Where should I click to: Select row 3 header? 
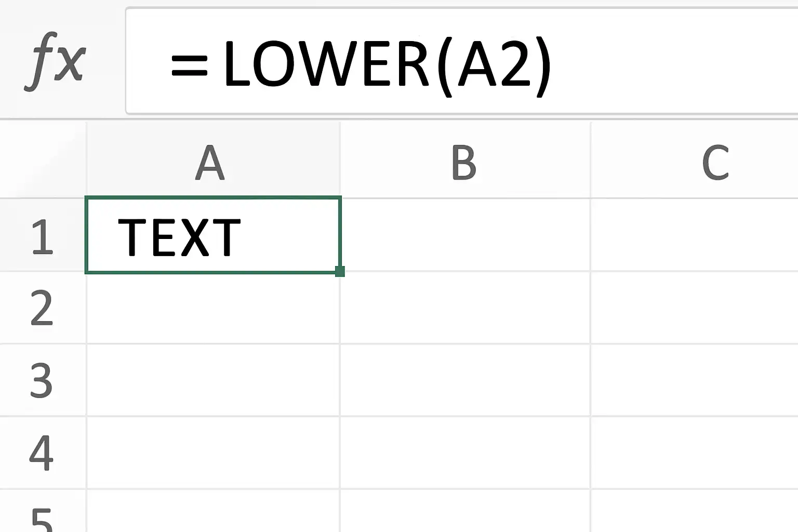[x=43, y=380]
